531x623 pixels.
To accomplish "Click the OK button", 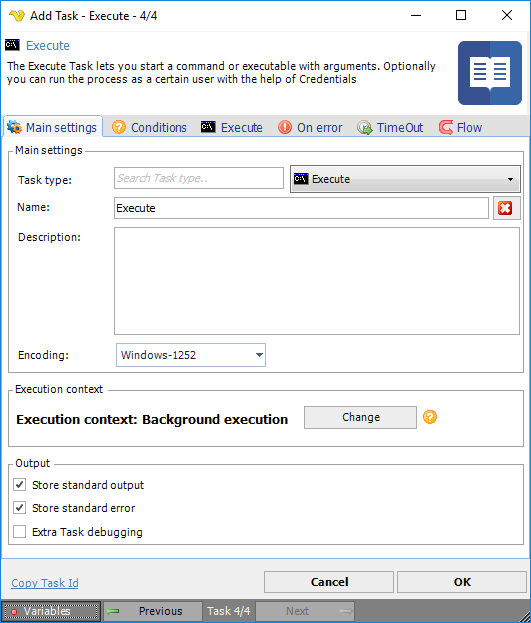I will click(462, 582).
